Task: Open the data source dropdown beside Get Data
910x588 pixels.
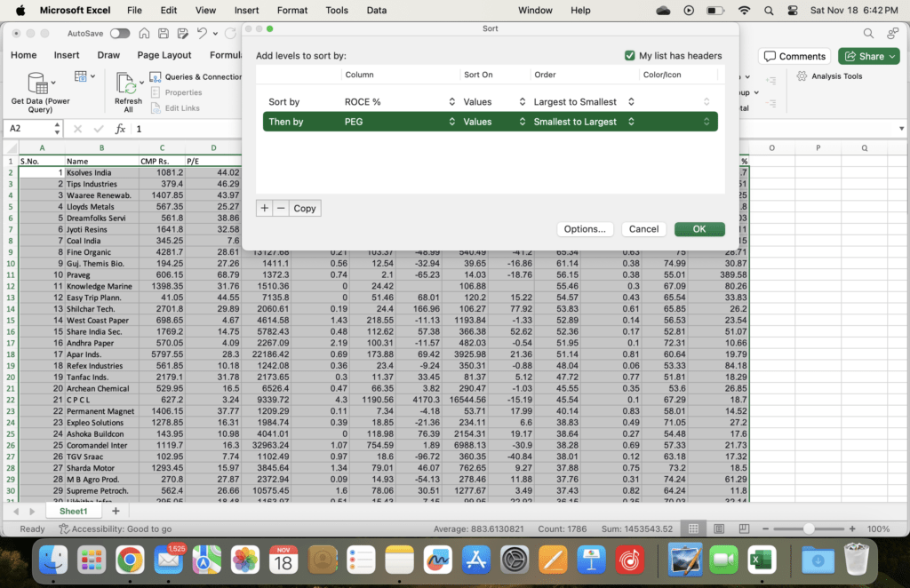Action: (x=84, y=76)
